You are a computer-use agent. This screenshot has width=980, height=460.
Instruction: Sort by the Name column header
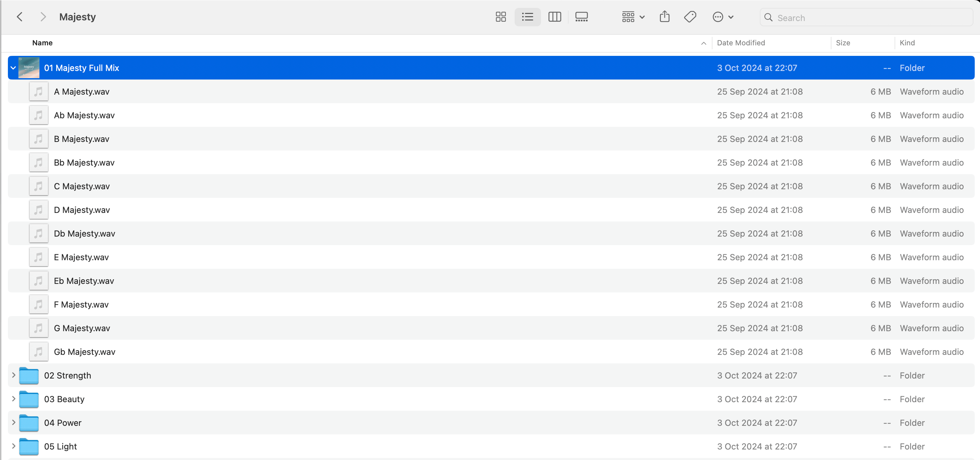coord(42,43)
